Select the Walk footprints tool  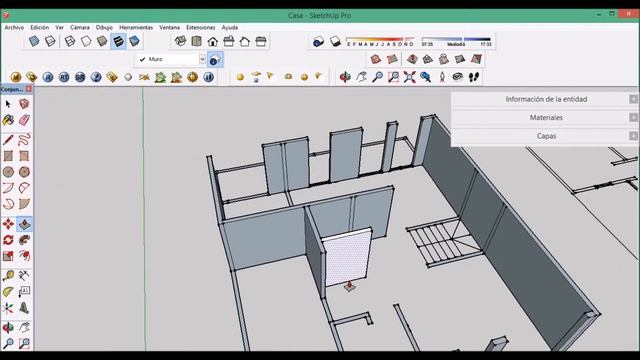(x=474, y=76)
